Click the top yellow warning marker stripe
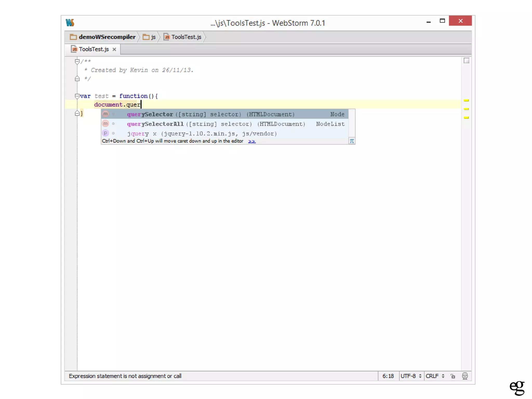 click(466, 101)
